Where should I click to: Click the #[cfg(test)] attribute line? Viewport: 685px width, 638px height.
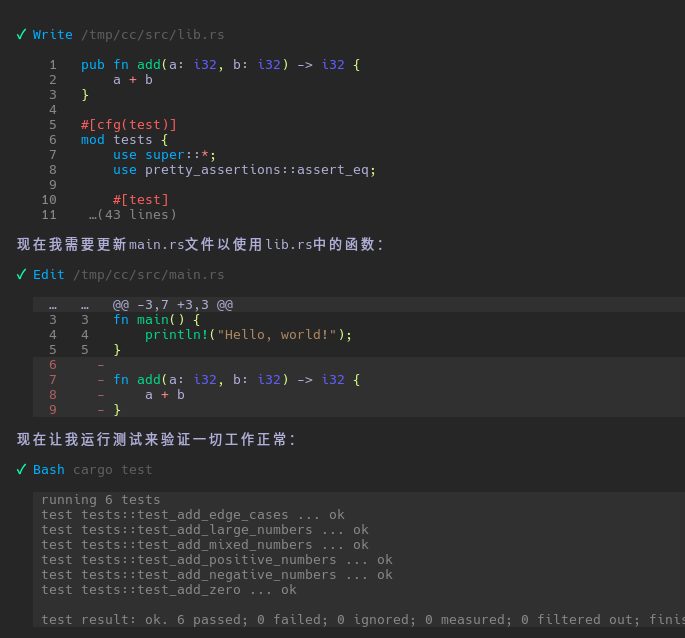129,125
